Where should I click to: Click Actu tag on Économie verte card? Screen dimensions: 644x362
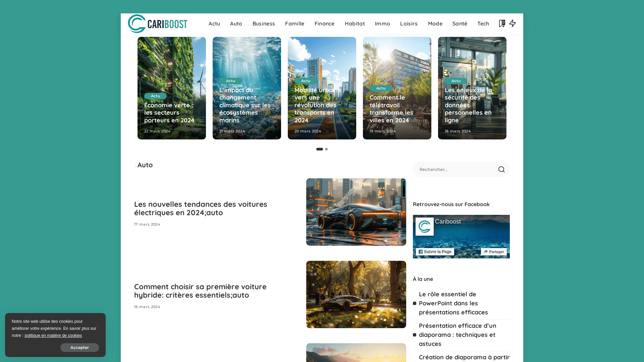click(155, 96)
